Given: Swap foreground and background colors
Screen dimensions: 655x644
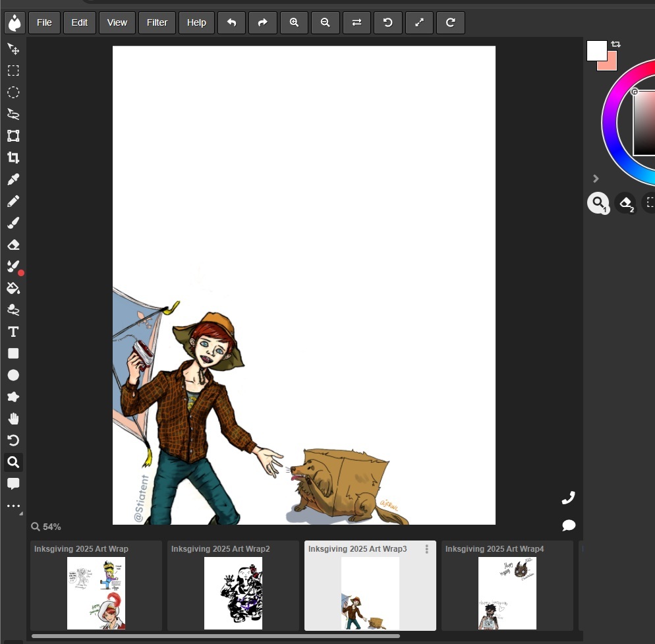Looking at the screenshot, I should coord(615,44).
